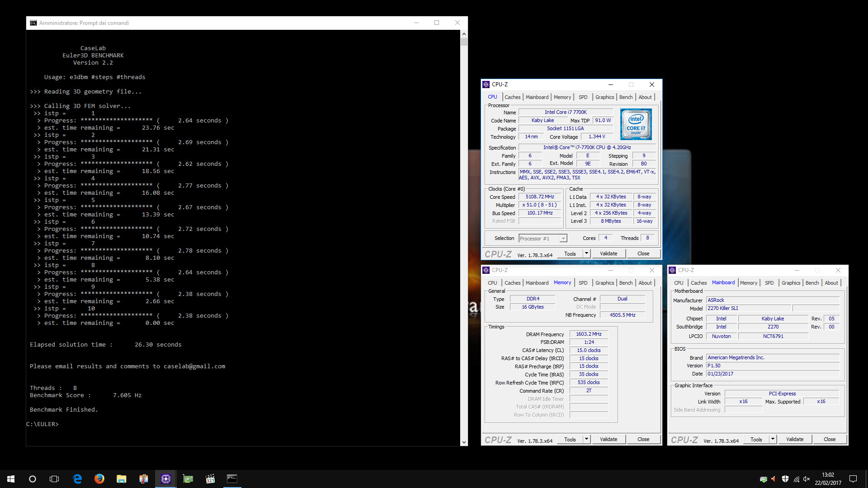Open Graphics tab in CPU window
The height and width of the screenshot is (488, 868).
coord(604,97)
